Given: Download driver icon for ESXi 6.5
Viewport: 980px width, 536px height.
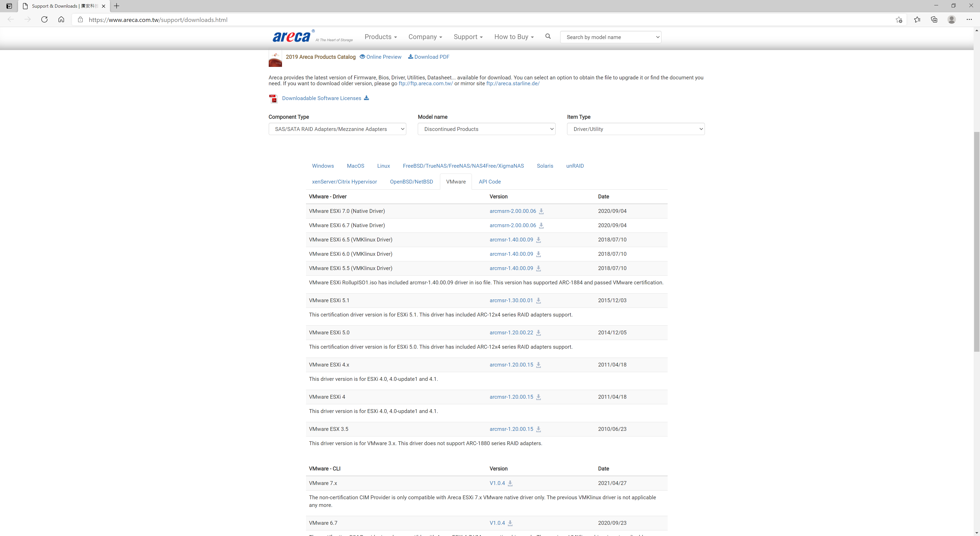Looking at the screenshot, I should tap(538, 240).
